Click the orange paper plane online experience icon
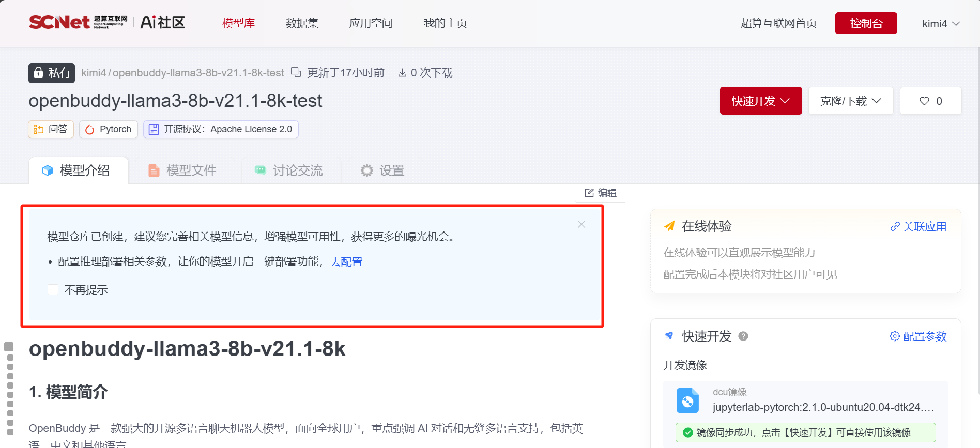This screenshot has height=448, width=980. 669,226
